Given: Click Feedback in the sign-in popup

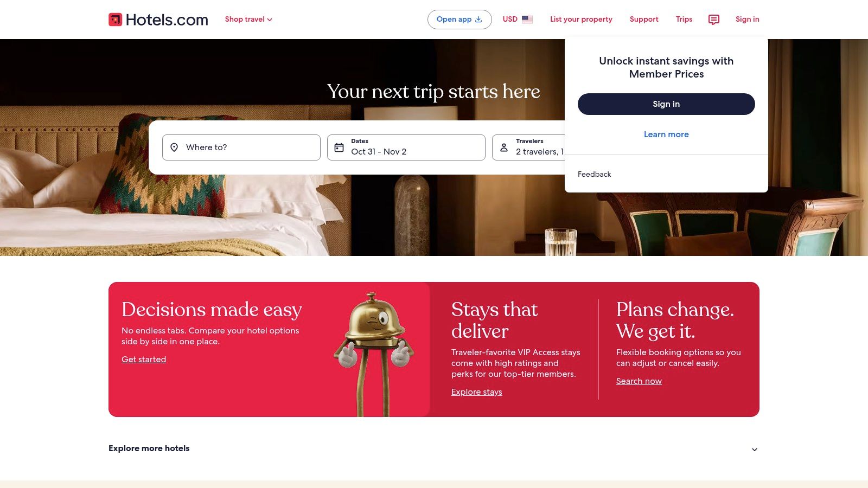Looking at the screenshot, I should coord(594,174).
